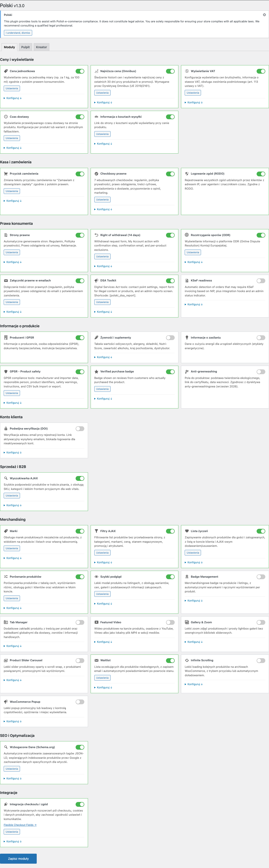Open Ustawienia for GPSR - Product safety
Viewport: 269px width, 868px height.
pos(12,393)
